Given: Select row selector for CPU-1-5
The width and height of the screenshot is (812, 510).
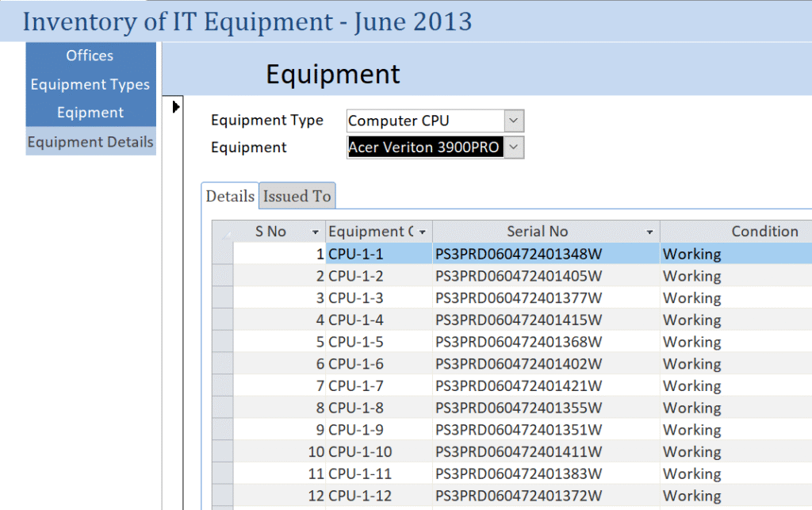Looking at the screenshot, I should pos(222,343).
